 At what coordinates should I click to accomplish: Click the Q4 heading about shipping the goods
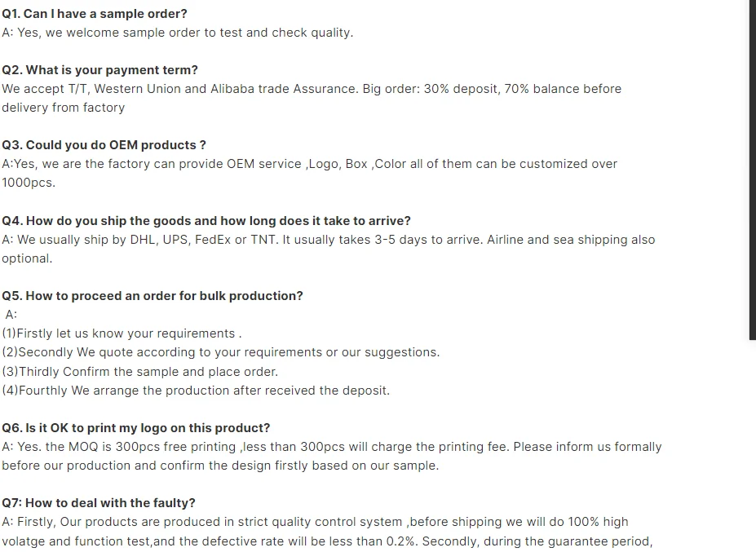(206, 221)
